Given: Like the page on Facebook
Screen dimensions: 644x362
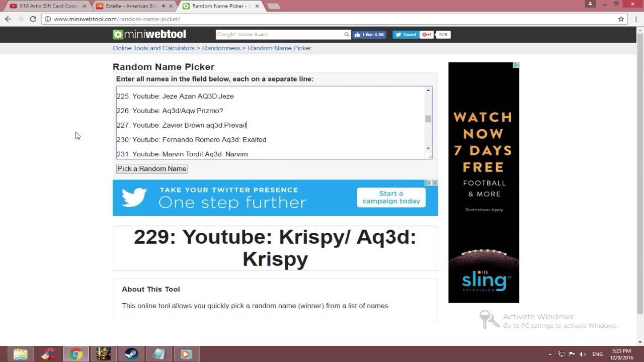Looking at the screenshot, I should tap(369, 35).
